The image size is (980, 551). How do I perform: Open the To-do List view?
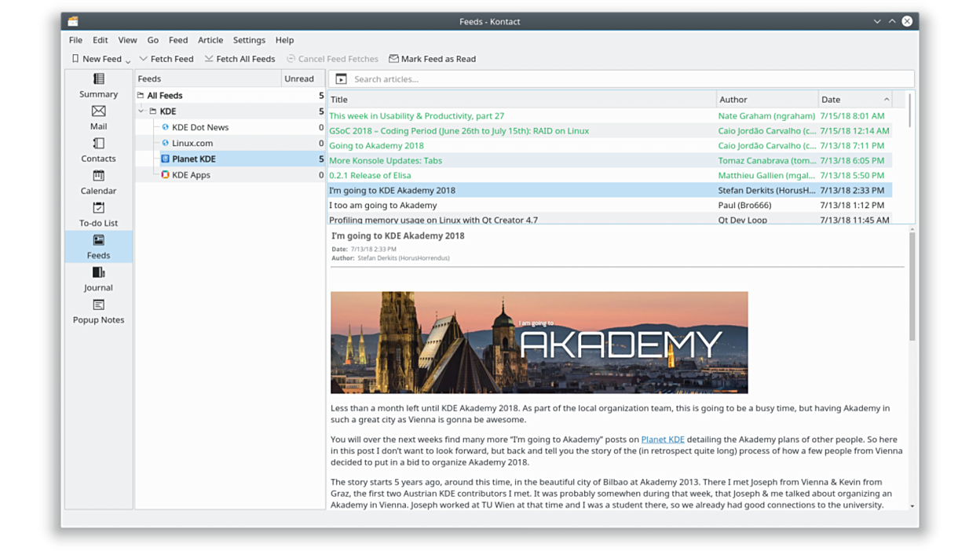[98, 214]
